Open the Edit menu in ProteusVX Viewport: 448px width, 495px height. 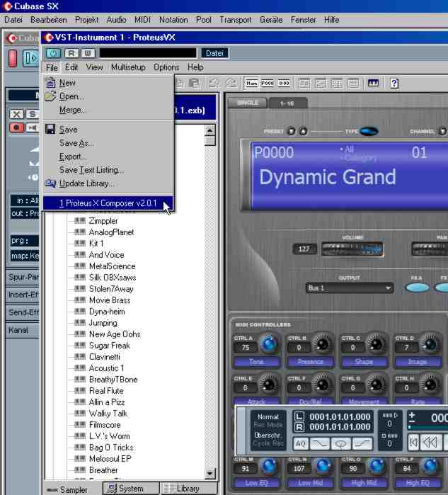pos(71,67)
